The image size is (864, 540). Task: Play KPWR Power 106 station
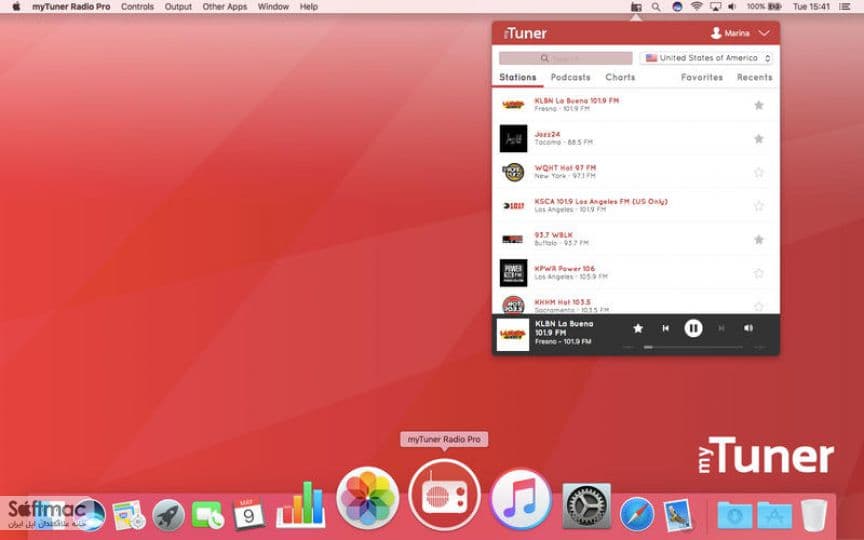[x=635, y=273]
